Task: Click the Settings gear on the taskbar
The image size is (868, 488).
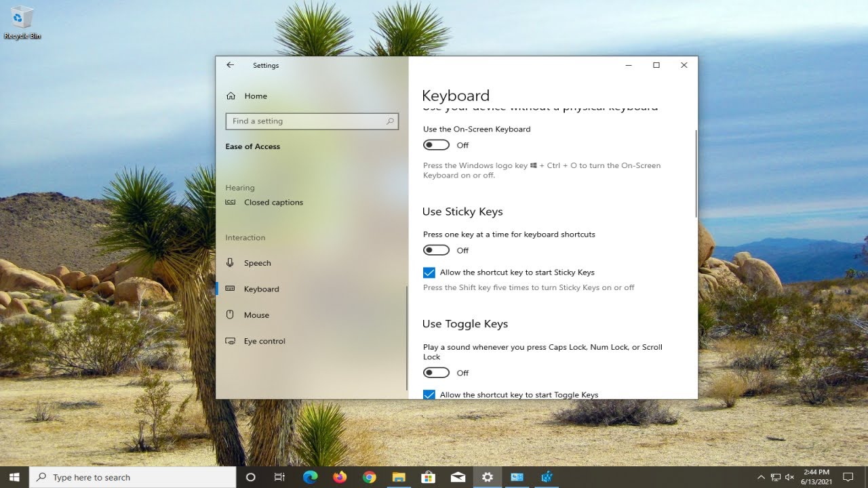Action: 487,477
